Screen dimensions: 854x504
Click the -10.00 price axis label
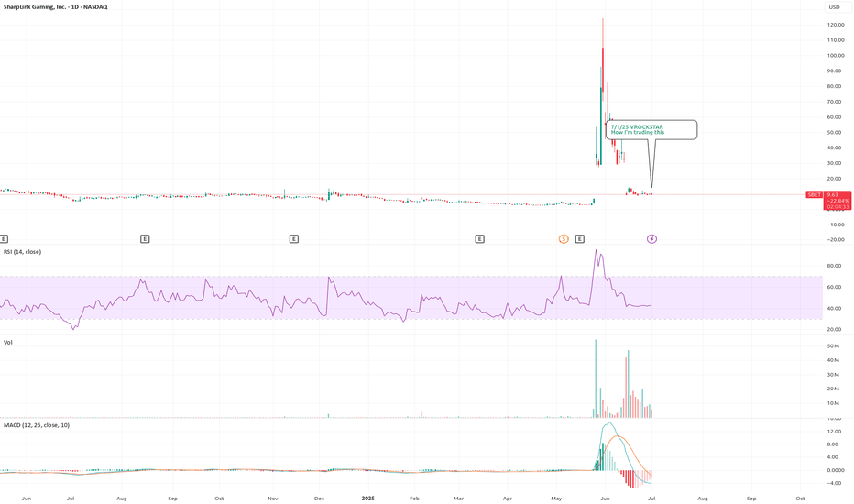click(836, 225)
